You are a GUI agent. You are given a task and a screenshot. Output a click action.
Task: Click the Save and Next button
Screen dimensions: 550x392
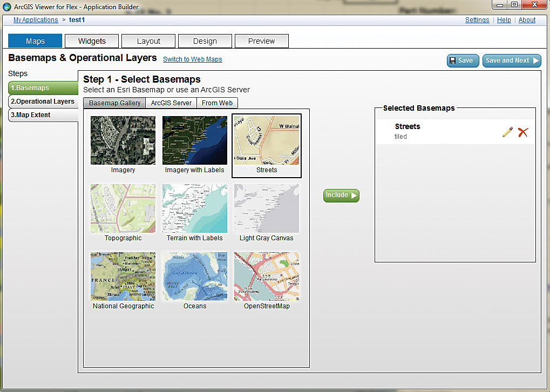pos(512,60)
